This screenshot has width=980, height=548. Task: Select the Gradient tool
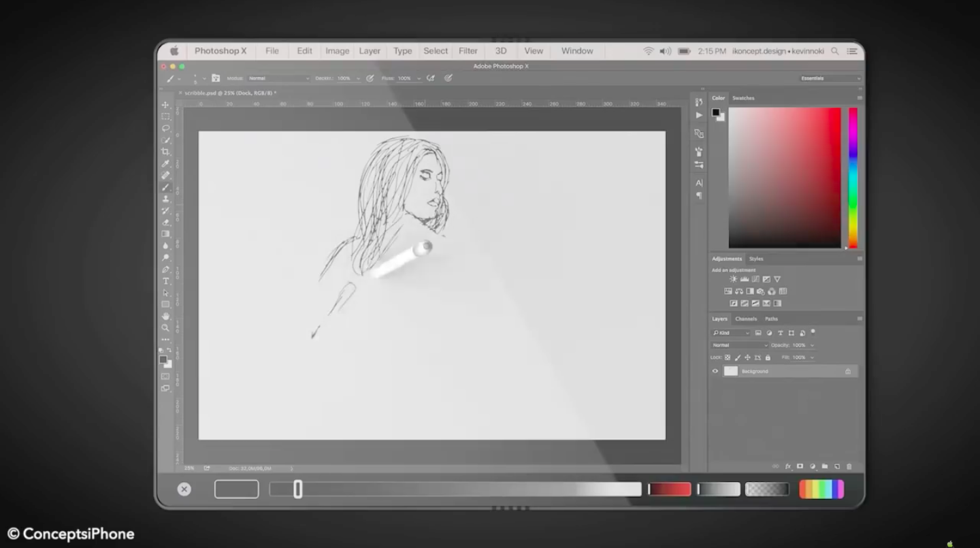pyautogui.click(x=165, y=233)
